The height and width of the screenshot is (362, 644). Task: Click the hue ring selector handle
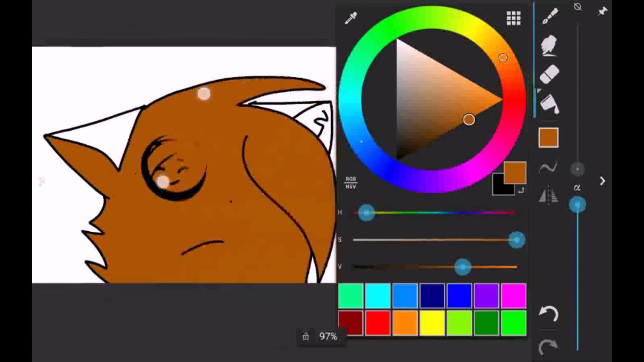pyautogui.click(x=503, y=58)
